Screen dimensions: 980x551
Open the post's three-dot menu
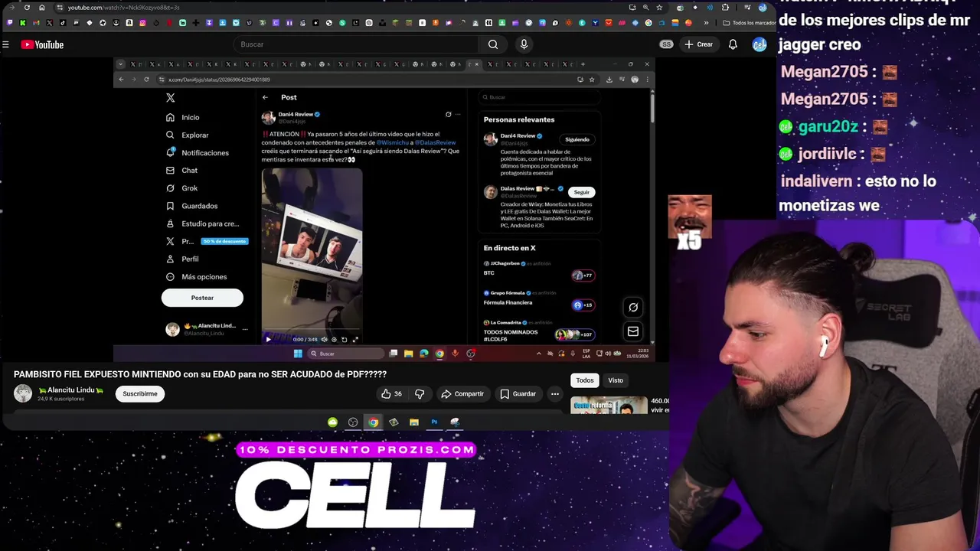pyautogui.click(x=458, y=115)
